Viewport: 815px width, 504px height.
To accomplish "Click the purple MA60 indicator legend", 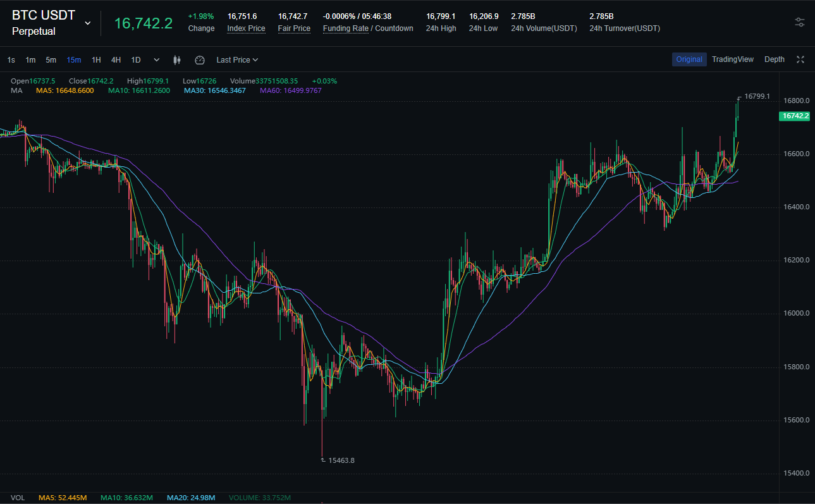I will point(290,91).
